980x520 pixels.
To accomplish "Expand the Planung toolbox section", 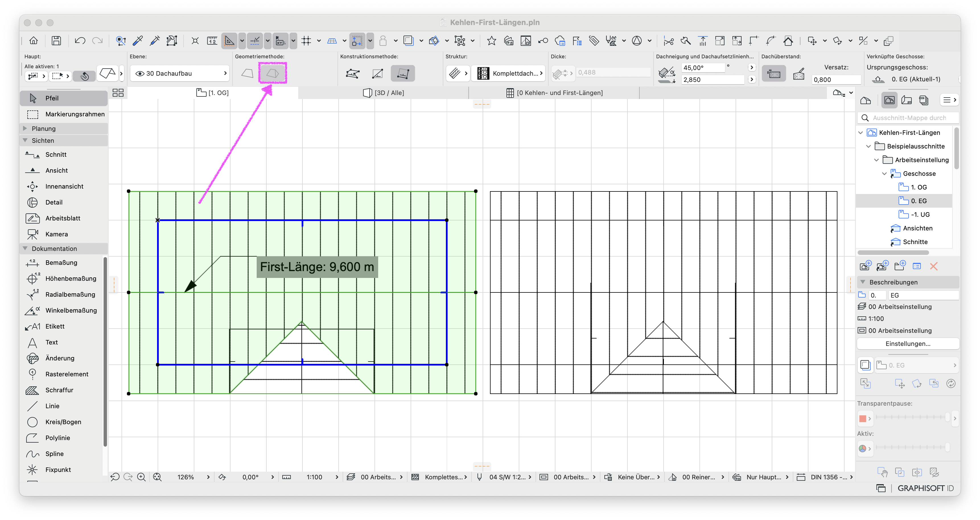I will pyautogui.click(x=25, y=128).
